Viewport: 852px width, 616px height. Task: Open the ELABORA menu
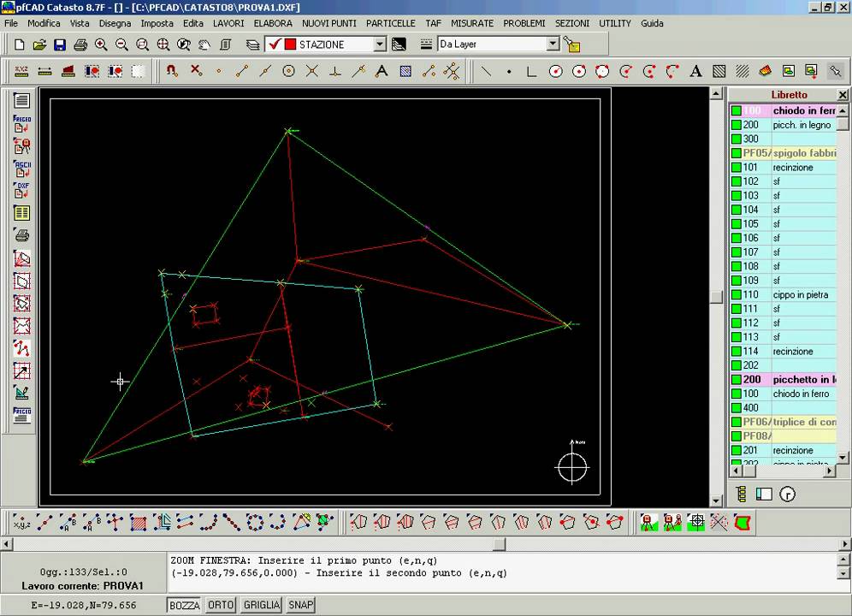273,23
